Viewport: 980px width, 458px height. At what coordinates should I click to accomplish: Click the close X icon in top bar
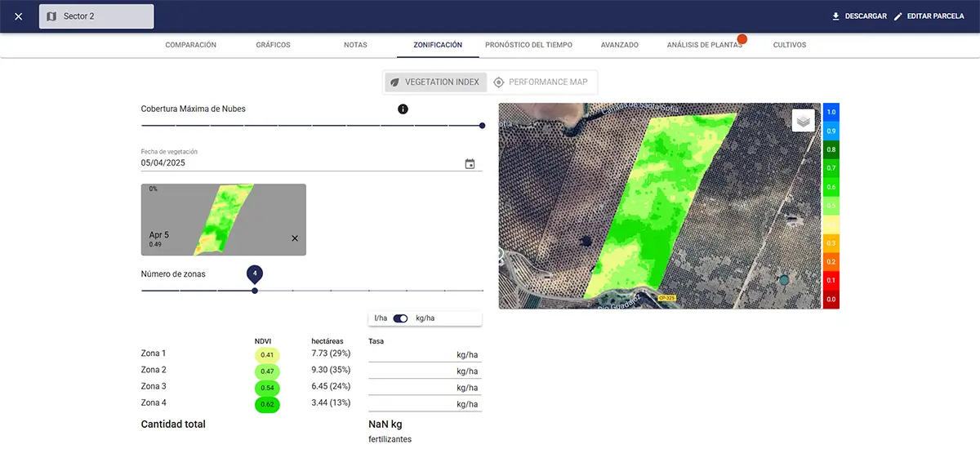coord(19,16)
